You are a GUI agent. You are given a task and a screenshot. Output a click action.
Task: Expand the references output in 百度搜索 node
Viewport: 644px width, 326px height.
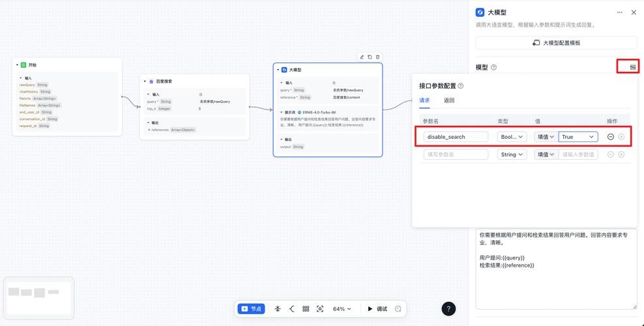pos(150,130)
